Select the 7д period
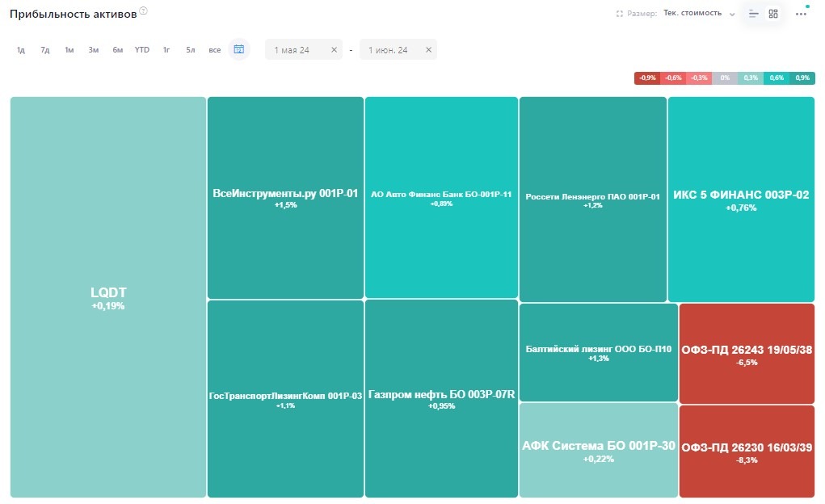This screenshot has width=825, height=504. pos(45,50)
